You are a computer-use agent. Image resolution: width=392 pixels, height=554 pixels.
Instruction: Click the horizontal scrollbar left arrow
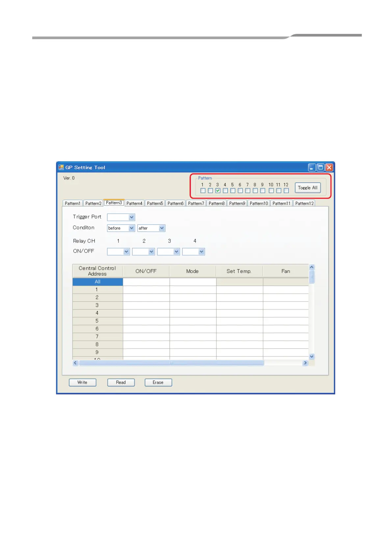point(75,363)
